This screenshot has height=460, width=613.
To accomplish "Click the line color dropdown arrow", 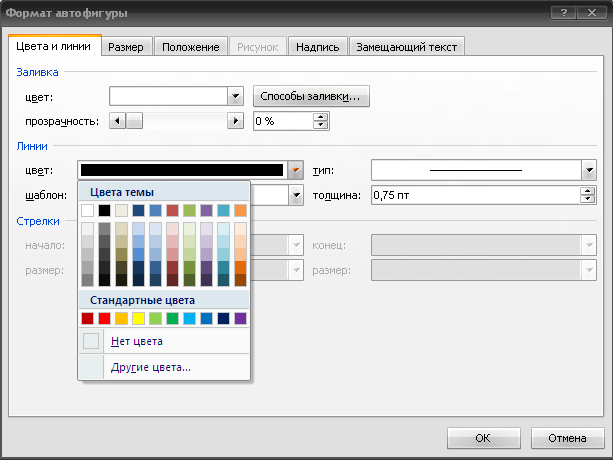I will 296,170.
